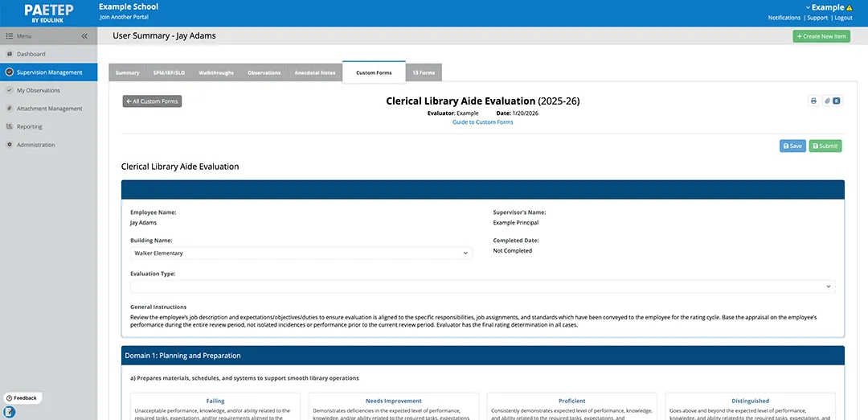Click the My Observations check icon
The image size is (868, 420).
pyautogui.click(x=10, y=90)
